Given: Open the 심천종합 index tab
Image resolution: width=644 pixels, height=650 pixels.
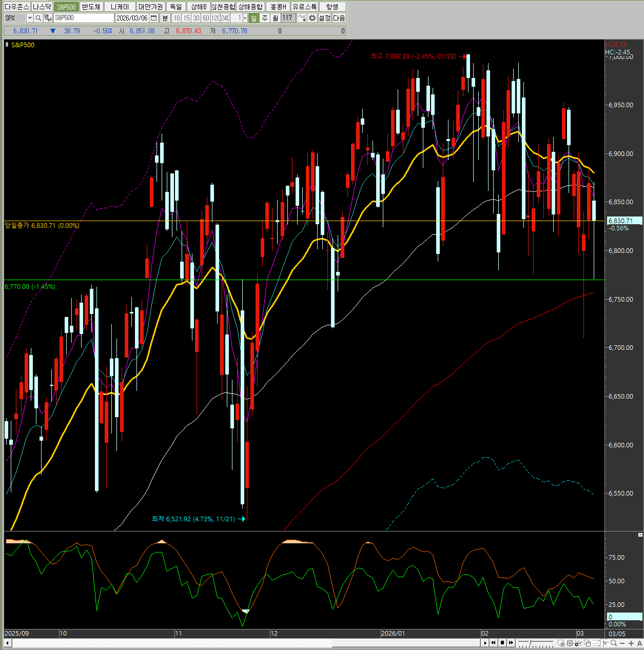Looking at the screenshot, I should [x=223, y=7].
